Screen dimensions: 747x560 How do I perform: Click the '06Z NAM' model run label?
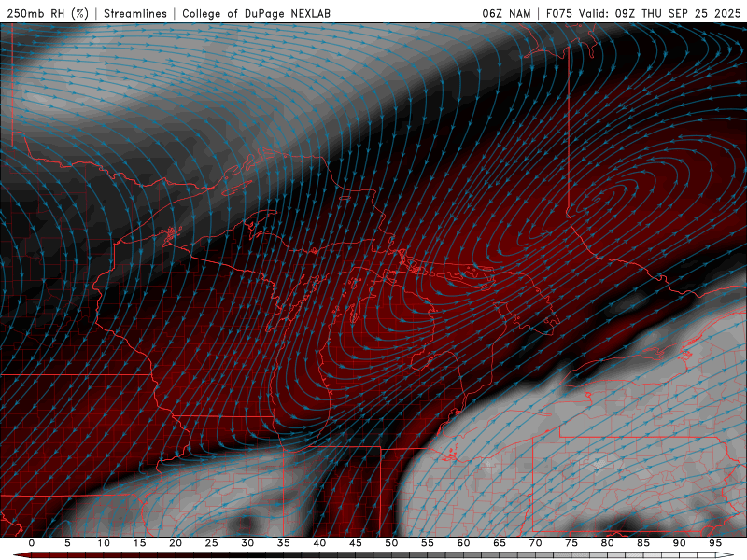(506, 13)
